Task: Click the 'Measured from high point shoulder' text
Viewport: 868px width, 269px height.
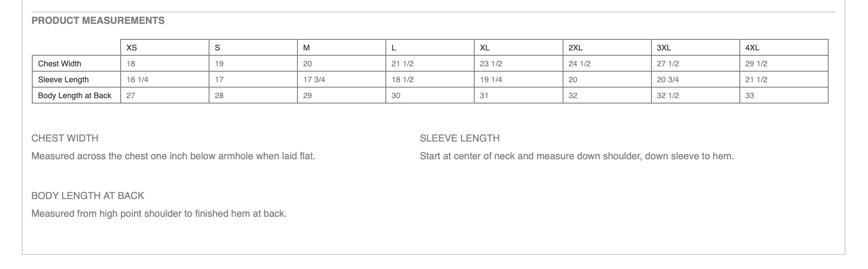Action: point(159,214)
